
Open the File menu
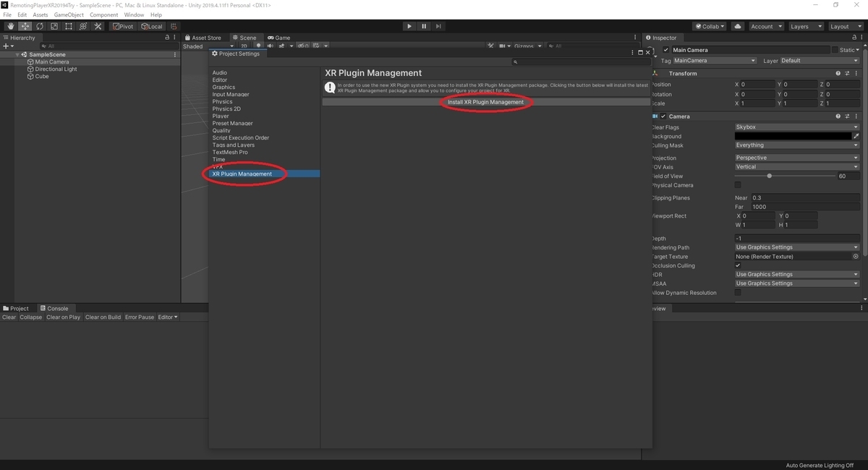(7, 14)
